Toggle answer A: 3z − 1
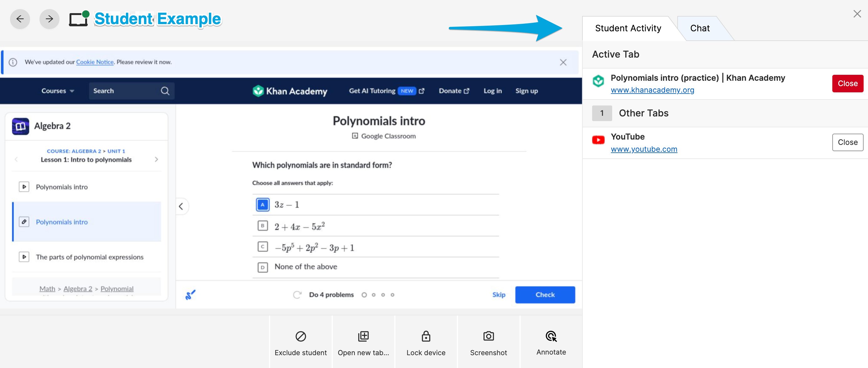The image size is (868, 368). click(375, 205)
